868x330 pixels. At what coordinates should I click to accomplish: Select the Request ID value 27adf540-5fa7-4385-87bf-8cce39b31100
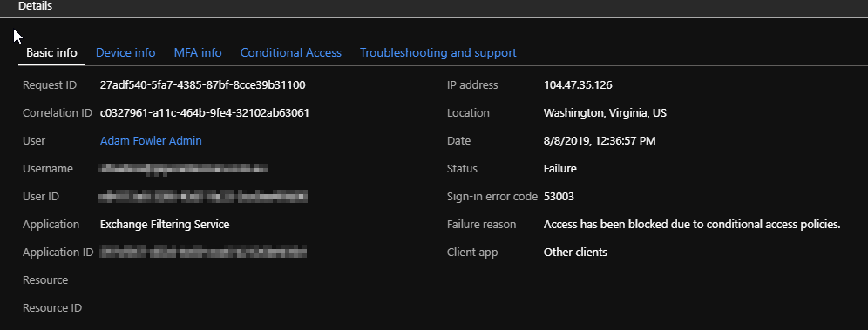coord(202,85)
